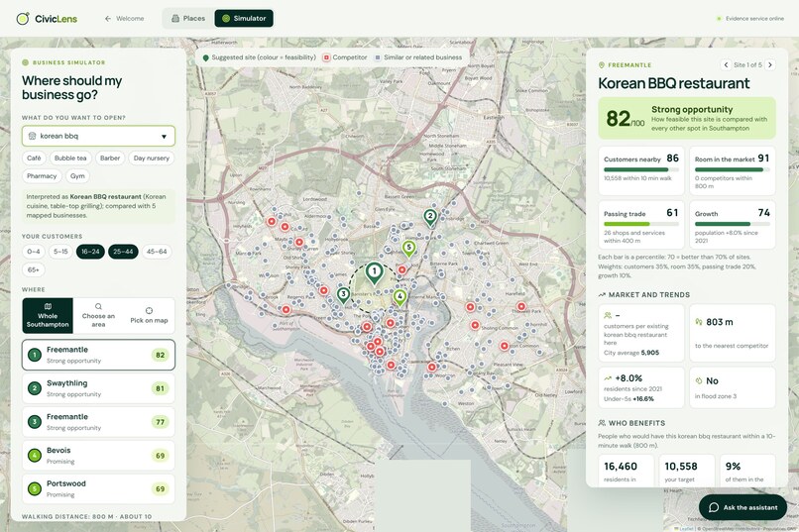Screen dimensions: 799x532
Task: Click the flood zone 3 card
Action: coord(733,388)
